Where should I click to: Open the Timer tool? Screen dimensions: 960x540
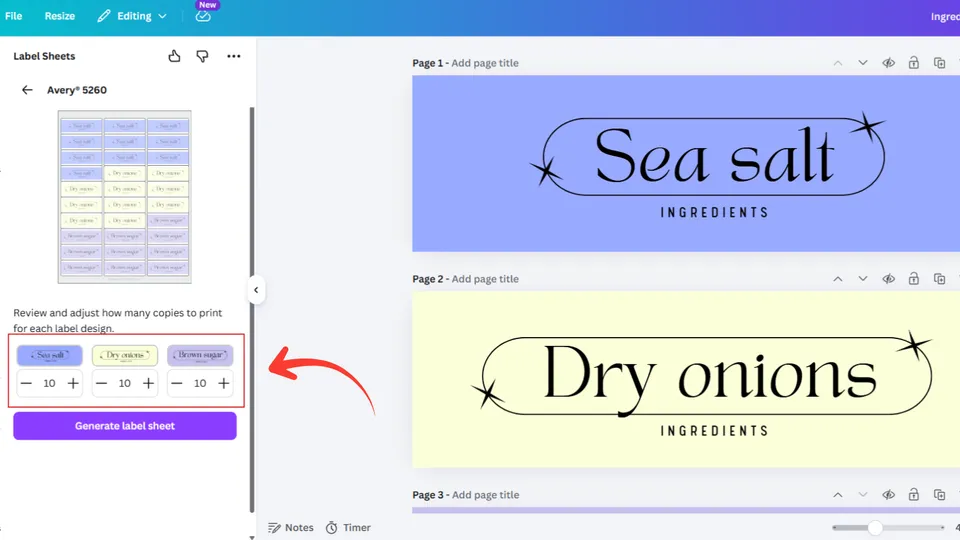[x=348, y=527]
